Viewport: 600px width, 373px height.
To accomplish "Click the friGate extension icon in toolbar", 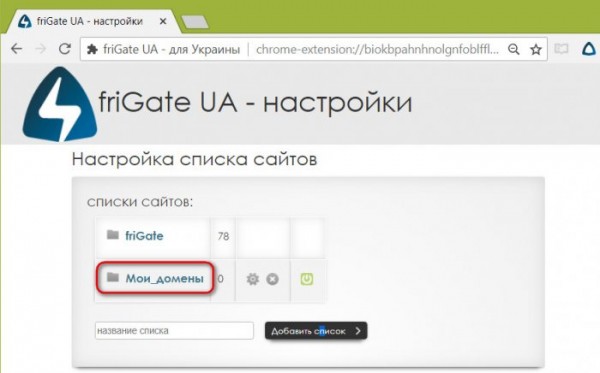I will [x=589, y=49].
